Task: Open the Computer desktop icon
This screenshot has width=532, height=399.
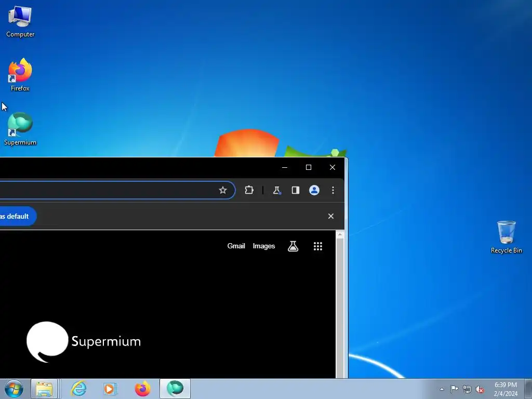Action: [20, 22]
